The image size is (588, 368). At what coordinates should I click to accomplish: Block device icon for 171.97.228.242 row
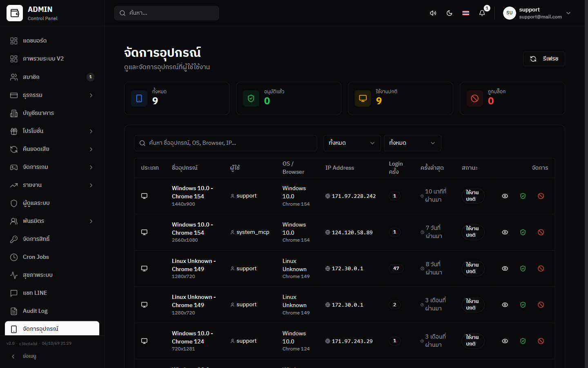click(541, 196)
